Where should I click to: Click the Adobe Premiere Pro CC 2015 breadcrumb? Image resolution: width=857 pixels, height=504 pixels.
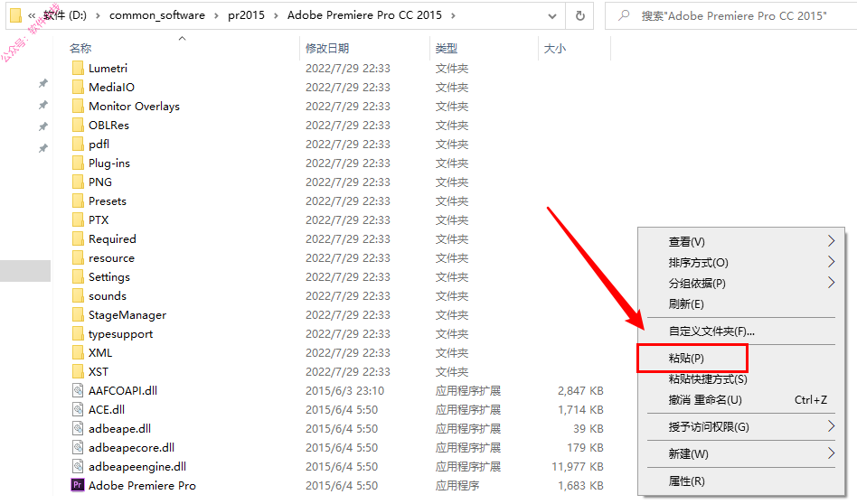[364, 15]
